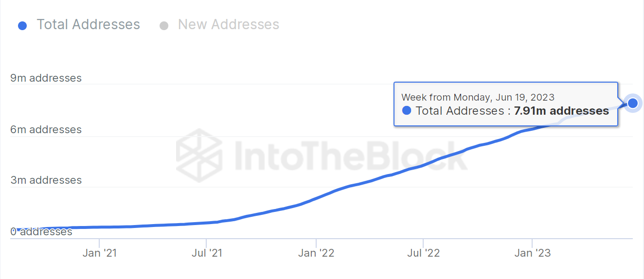The width and height of the screenshot is (644, 279).
Task: Click the Jul '22 axis label
Action: click(x=423, y=253)
